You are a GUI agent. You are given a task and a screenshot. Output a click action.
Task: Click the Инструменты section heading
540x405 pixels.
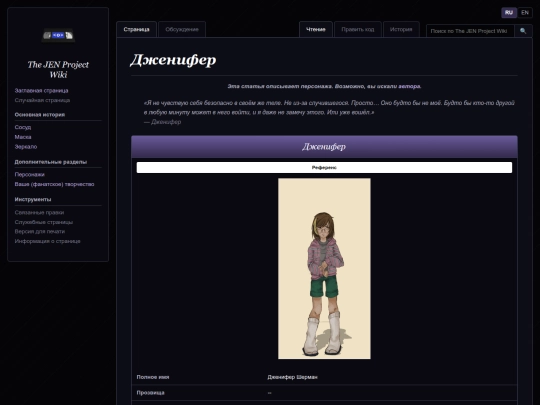[x=33, y=199]
